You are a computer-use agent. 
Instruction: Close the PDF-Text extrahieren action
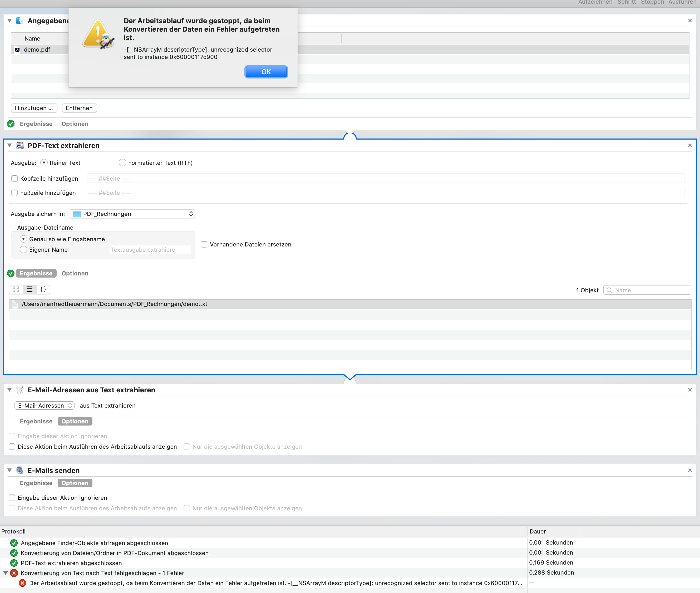click(x=690, y=145)
